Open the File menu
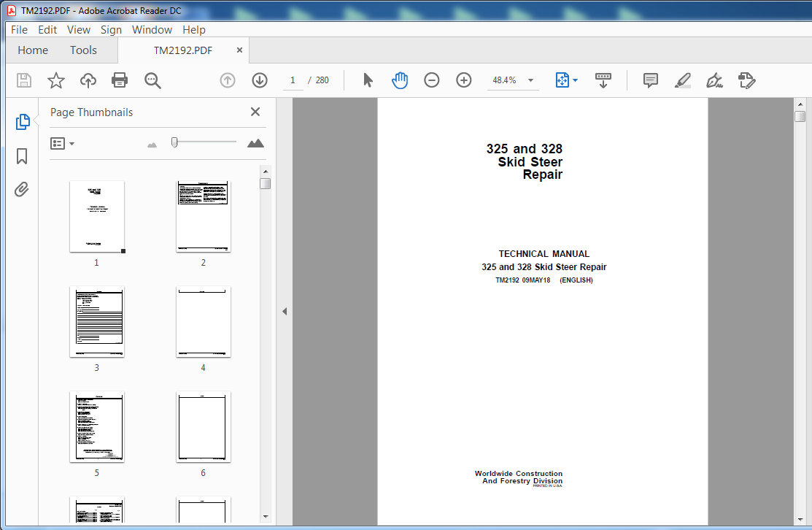812x530 pixels. (19, 29)
